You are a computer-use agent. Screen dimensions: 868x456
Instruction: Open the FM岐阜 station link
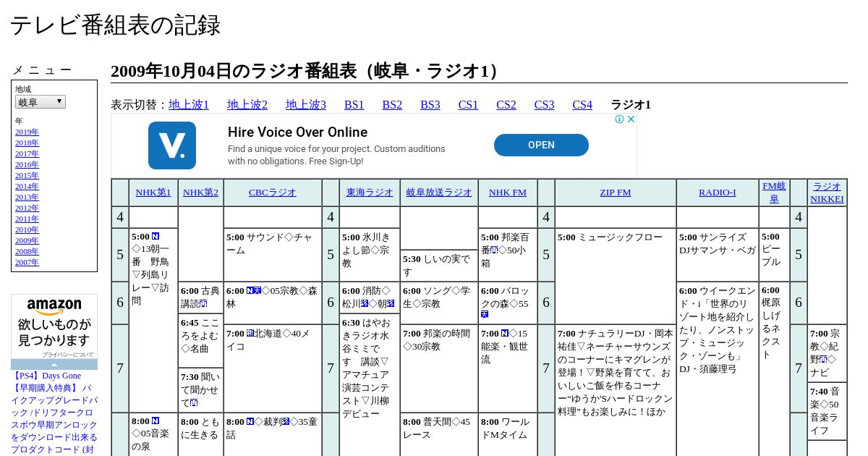[x=774, y=193]
